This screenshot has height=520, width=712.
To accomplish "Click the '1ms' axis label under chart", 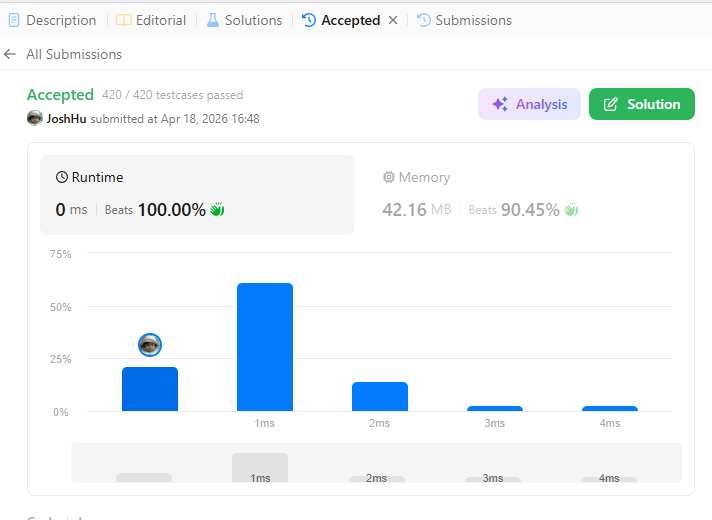I will (265, 423).
